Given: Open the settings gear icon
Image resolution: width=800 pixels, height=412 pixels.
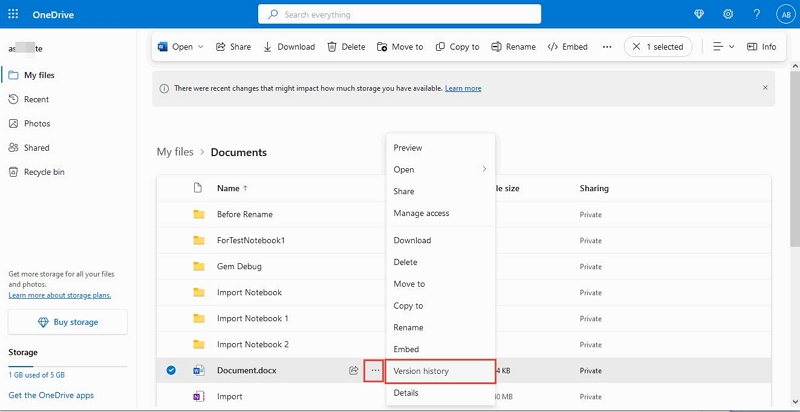Looking at the screenshot, I should pos(728,14).
